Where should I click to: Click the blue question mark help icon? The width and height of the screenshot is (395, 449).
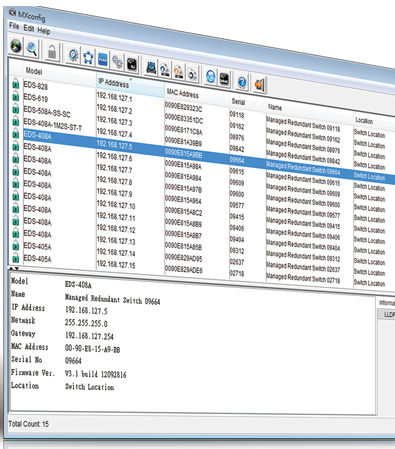[x=242, y=82]
